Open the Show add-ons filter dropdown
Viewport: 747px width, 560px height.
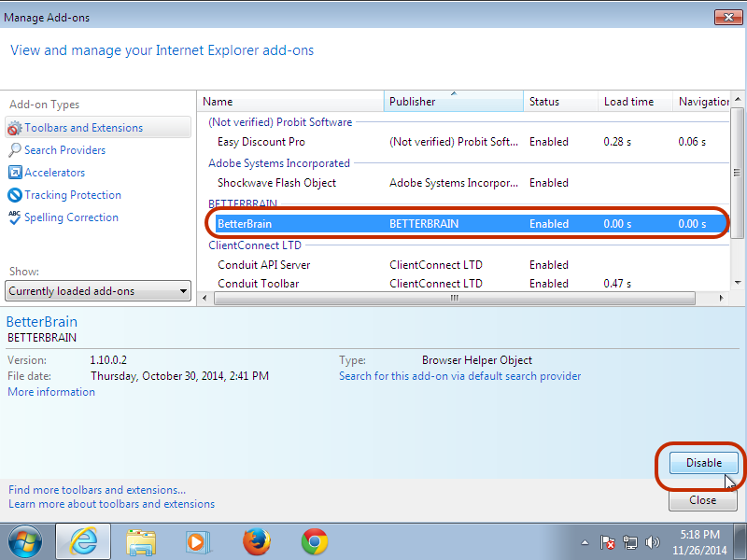[98, 291]
